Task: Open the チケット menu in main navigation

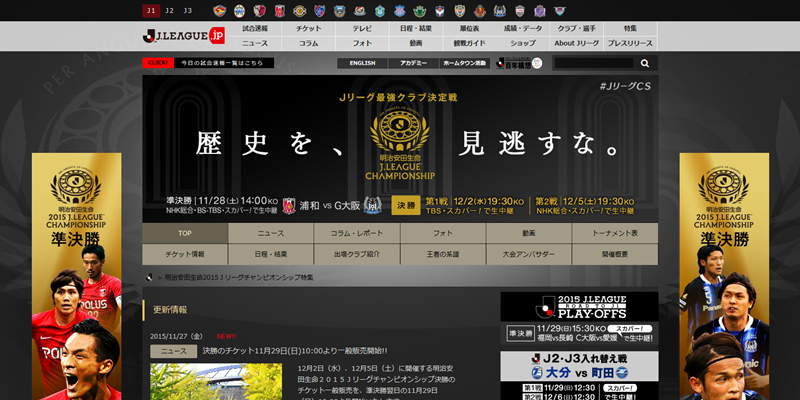Action: 308,29
